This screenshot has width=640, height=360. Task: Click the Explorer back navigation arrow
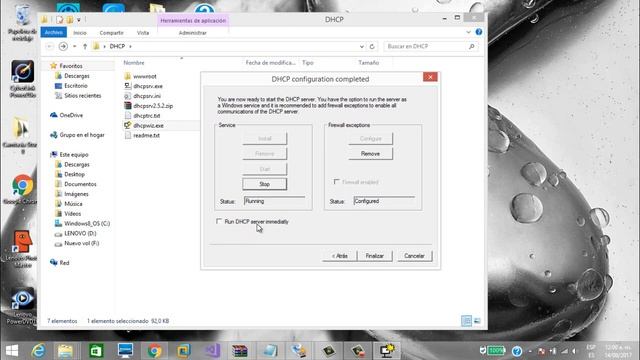(49, 47)
